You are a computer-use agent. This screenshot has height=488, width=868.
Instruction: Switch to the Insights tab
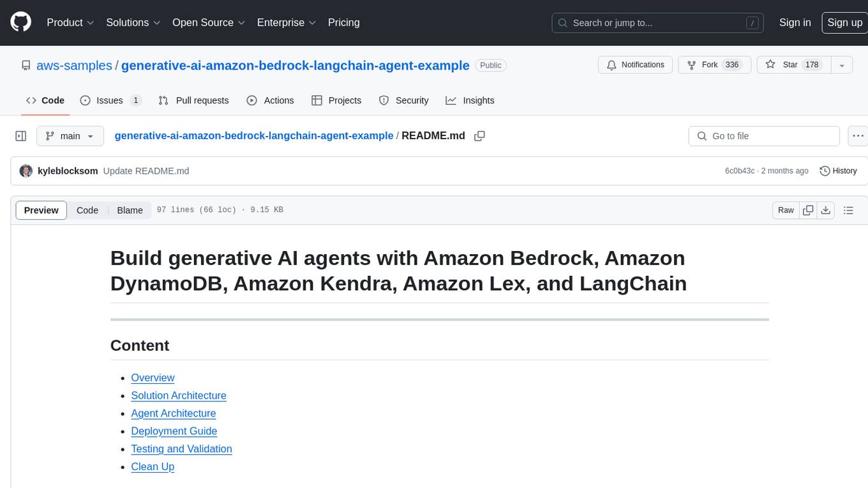(470, 100)
